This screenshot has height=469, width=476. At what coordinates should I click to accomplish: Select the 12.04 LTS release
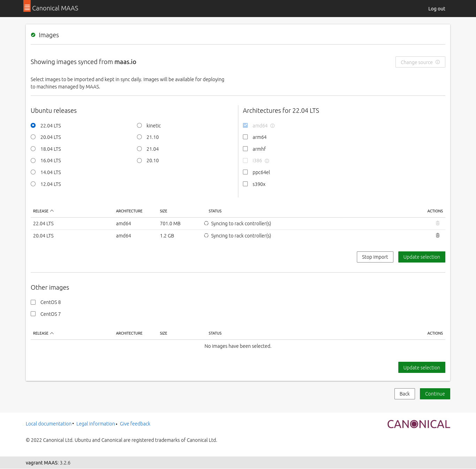click(33, 184)
